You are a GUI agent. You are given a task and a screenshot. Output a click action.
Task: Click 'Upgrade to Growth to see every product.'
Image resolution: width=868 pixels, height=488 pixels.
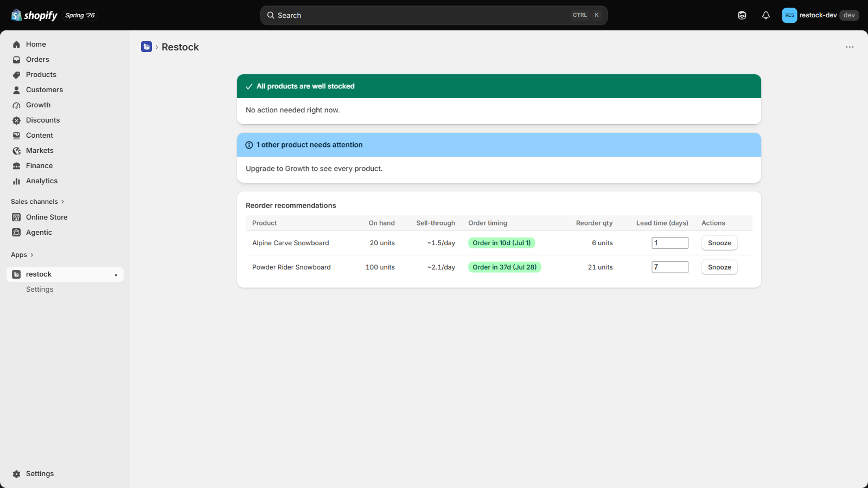coord(314,169)
